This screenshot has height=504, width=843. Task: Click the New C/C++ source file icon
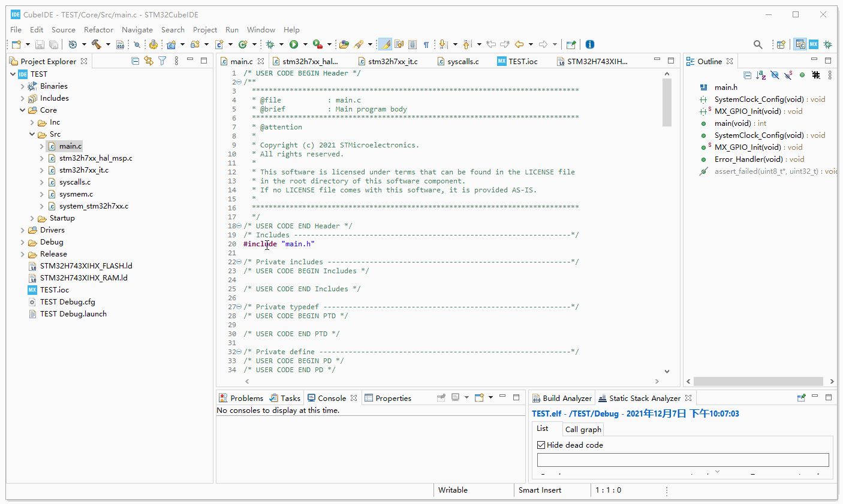[x=219, y=44]
